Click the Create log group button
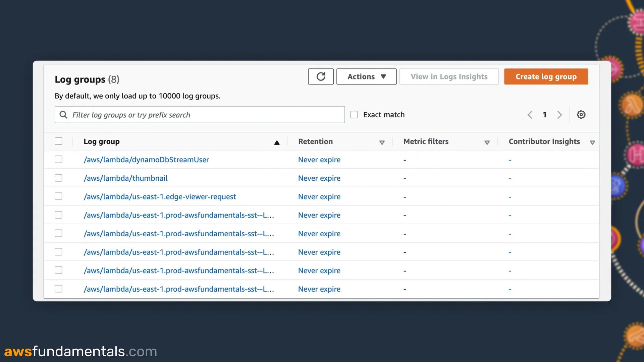This screenshot has height=362, width=644. [x=546, y=76]
